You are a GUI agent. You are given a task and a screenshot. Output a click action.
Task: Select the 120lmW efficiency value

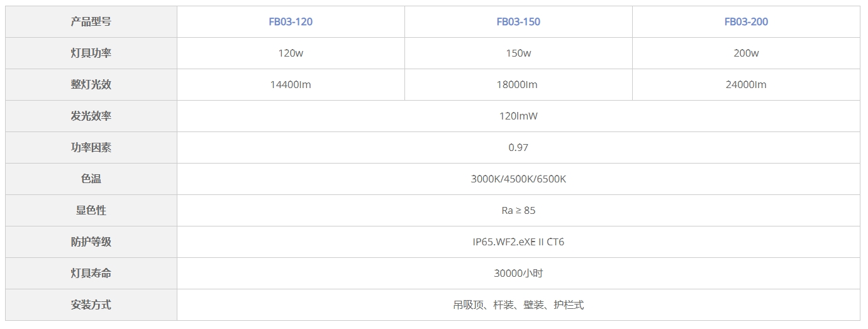[518, 116]
